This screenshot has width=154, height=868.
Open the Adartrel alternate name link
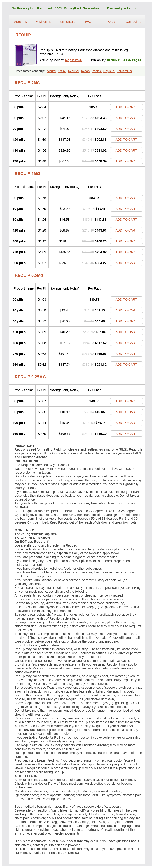pyautogui.click(x=51, y=71)
